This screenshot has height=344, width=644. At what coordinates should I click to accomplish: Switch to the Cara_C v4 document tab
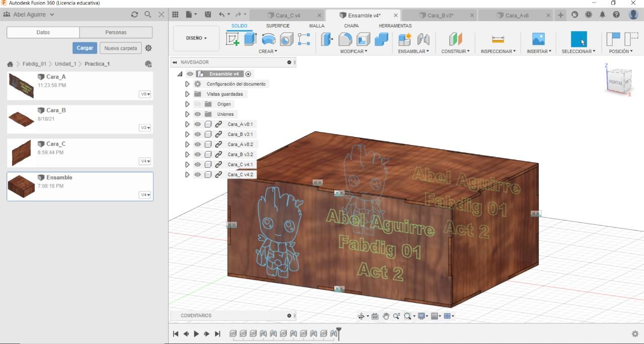click(288, 16)
